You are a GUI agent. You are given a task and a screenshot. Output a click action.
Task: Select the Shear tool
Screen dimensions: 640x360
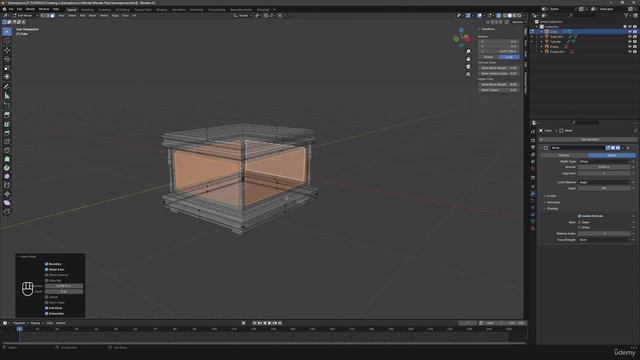[7, 202]
